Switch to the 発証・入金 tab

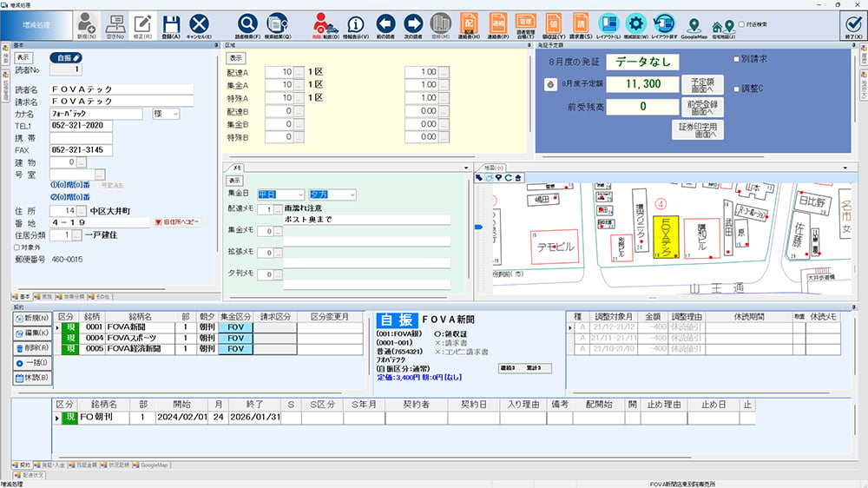click(x=49, y=465)
